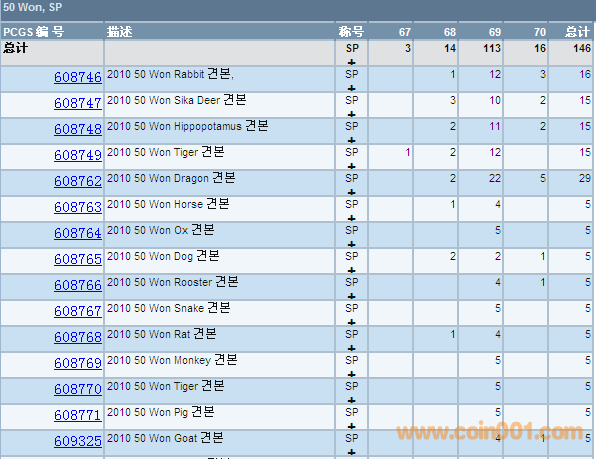Expand plus icon in Sika Deer row
596x459 pixels.
pos(352,114)
